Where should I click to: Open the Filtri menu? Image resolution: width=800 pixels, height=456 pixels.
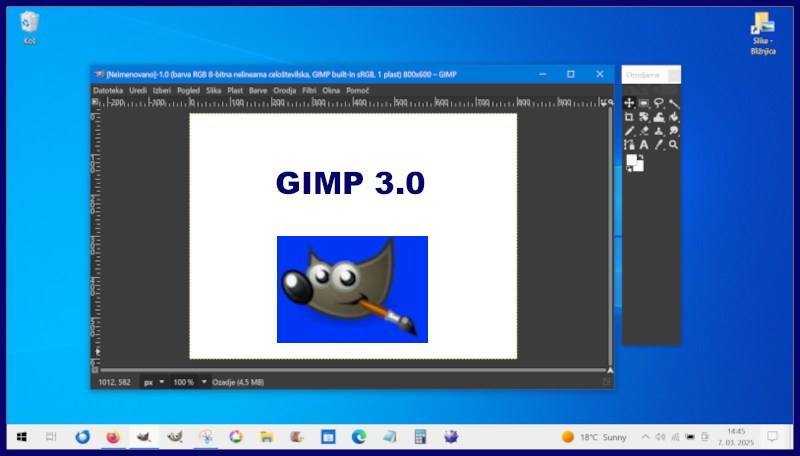(309, 90)
